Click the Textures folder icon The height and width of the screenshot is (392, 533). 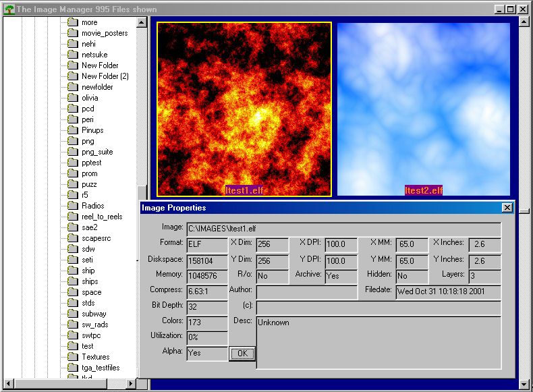point(72,357)
